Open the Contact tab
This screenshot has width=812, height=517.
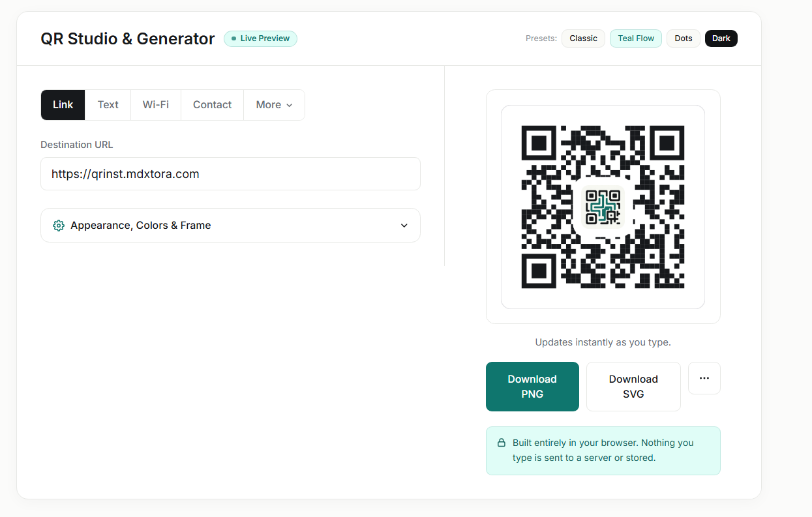click(213, 105)
